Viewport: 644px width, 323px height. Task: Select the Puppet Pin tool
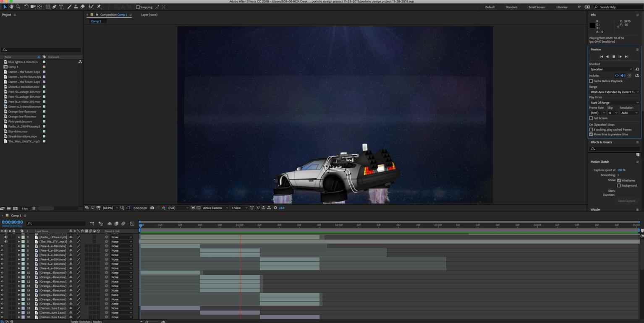point(99,7)
